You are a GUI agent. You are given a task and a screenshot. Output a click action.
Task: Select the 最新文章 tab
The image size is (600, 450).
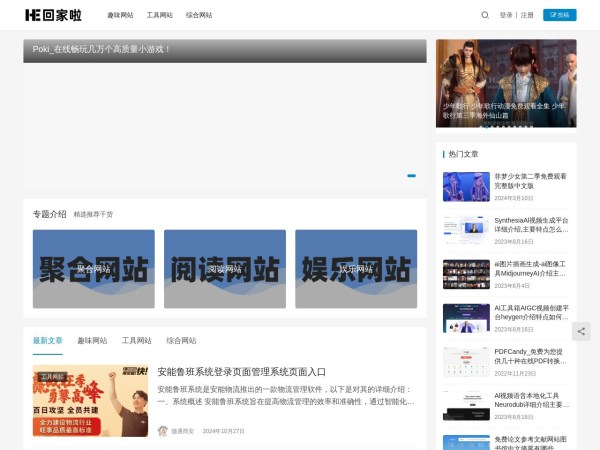47,340
